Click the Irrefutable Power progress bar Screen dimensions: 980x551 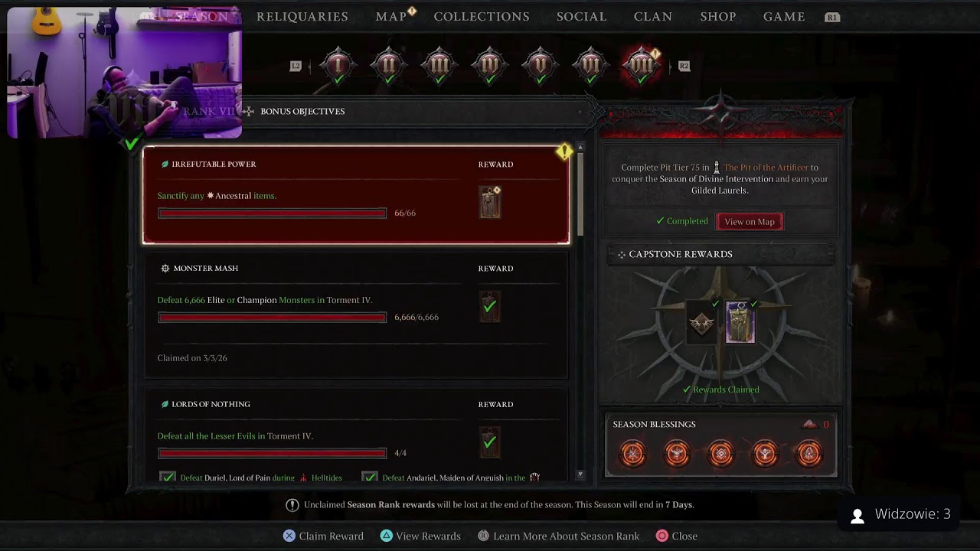click(x=273, y=214)
